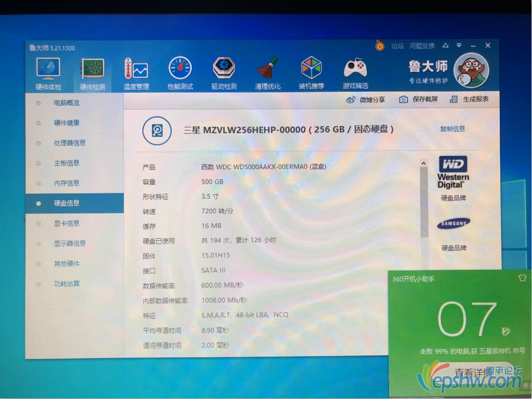532x399 pixels.
Task: Click 复制信息 copy info link
Action: click(452, 129)
